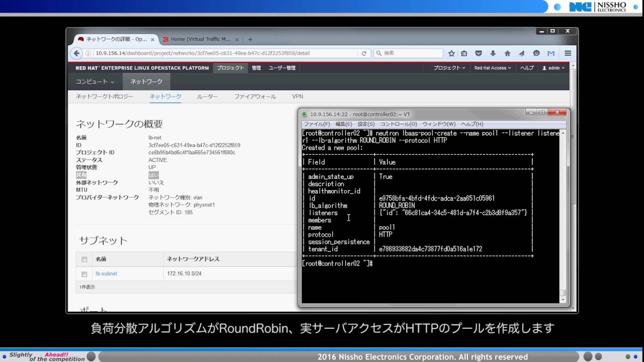
Task: Click the ACTIVE status value
Action: (x=157, y=160)
